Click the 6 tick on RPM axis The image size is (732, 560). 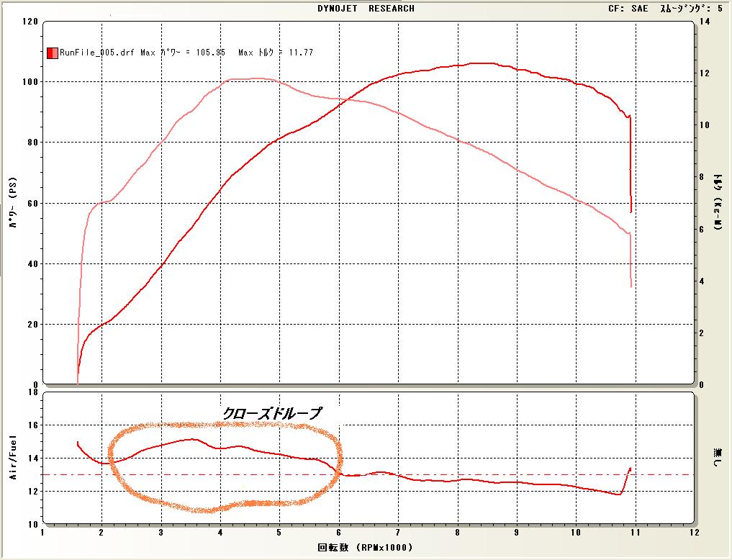pyautogui.click(x=339, y=533)
